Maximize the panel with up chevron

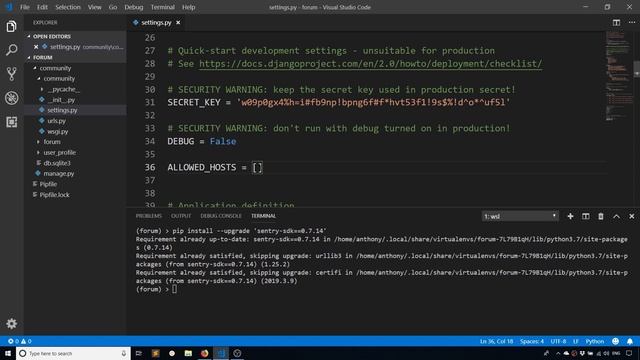tap(616, 216)
